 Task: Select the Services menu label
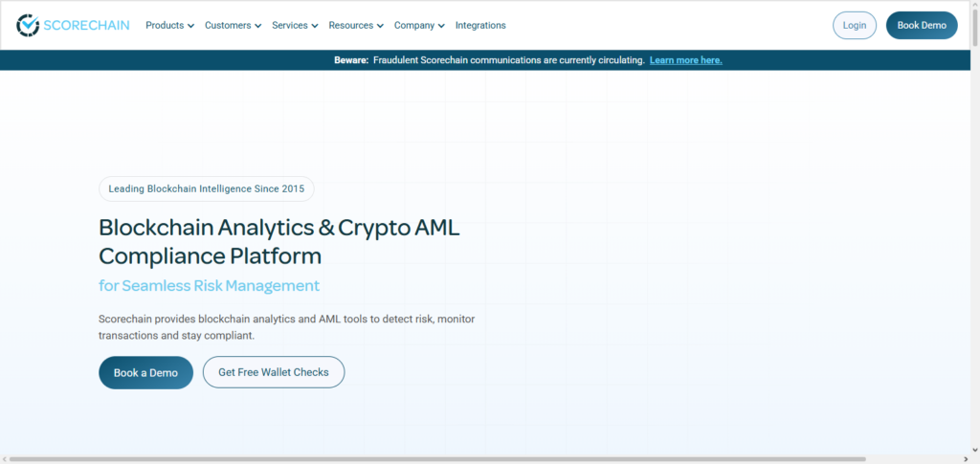[x=289, y=26]
